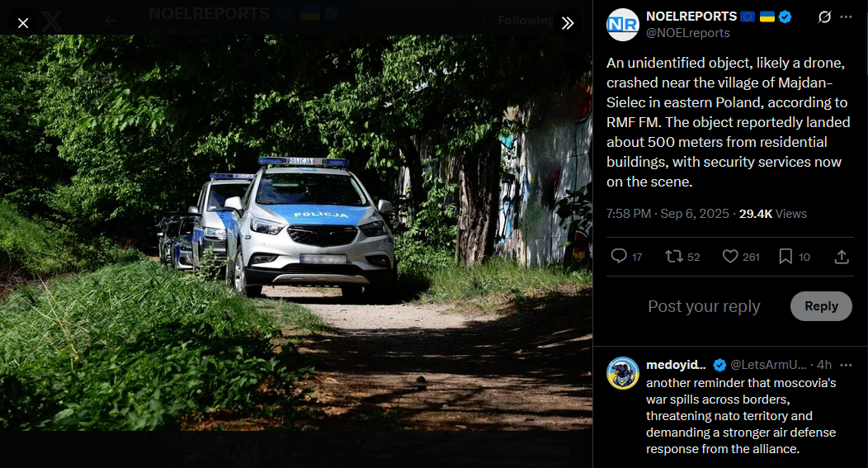Open the share post icon
Screen dimensions: 868x468
point(842,257)
